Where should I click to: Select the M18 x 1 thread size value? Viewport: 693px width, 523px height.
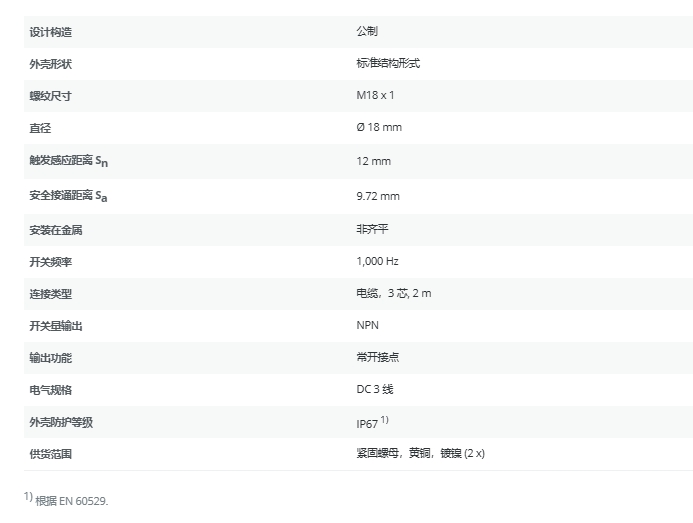point(376,96)
